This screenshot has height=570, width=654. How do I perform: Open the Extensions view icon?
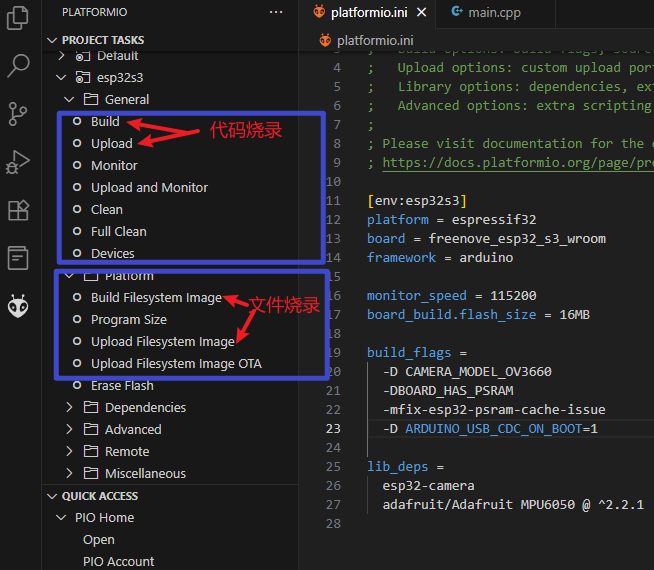[18, 210]
